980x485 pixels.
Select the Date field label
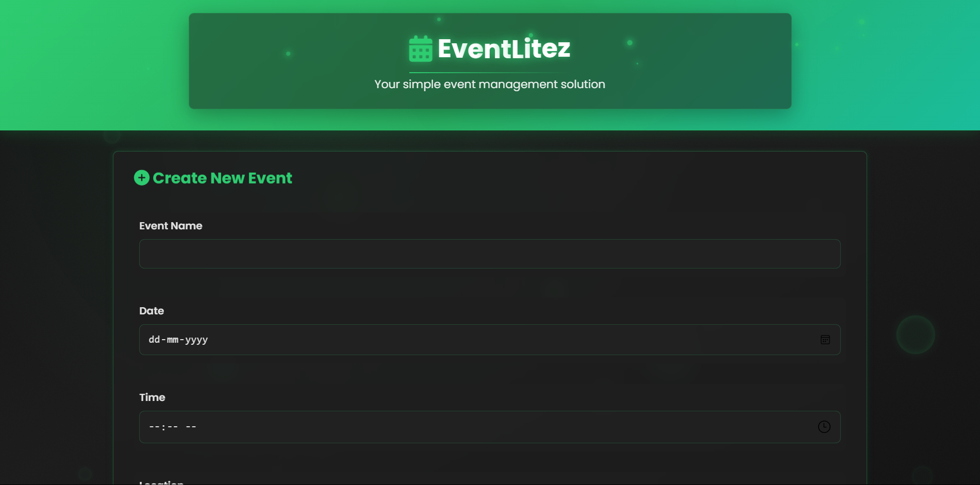[x=151, y=311]
